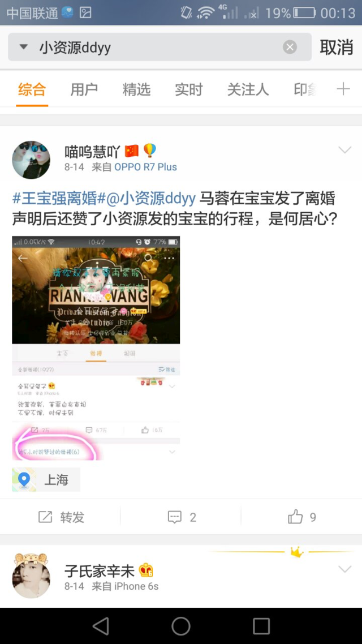Open the @小资源ddyy mention link

[x=151, y=199]
